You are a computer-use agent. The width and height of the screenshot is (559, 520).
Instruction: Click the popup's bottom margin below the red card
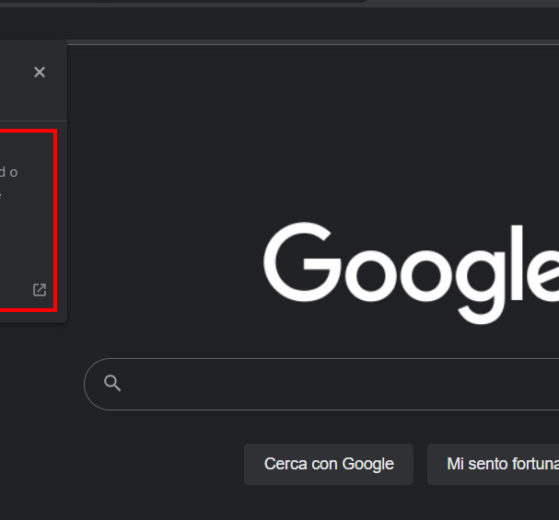coord(33,317)
